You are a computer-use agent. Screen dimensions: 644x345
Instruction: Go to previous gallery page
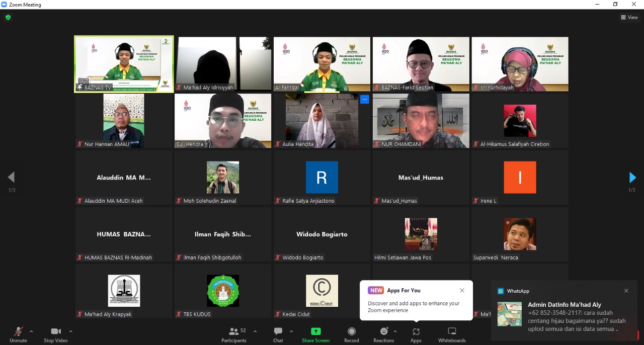pyautogui.click(x=11, y=177)
